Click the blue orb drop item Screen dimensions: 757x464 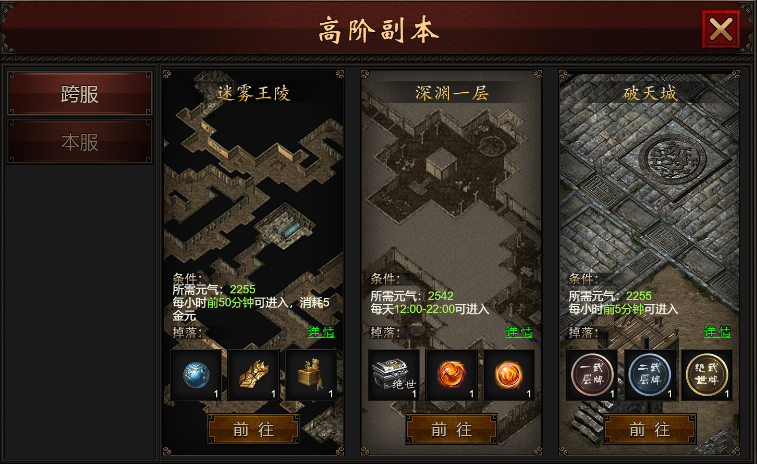[x=196, y=375]
